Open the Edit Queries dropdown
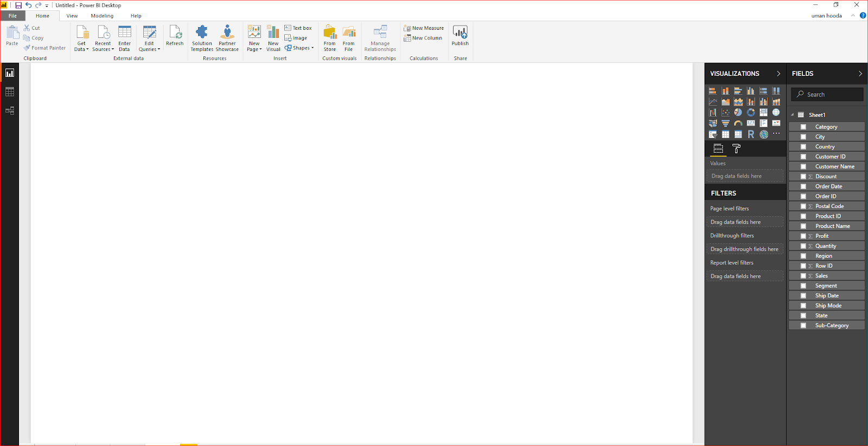868x446 pixels. click(149, 39)
